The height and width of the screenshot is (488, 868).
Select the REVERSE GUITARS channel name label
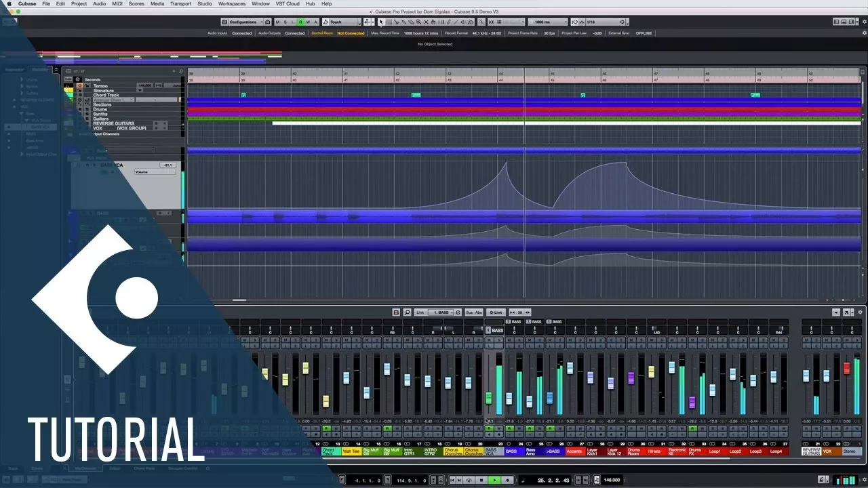coord(811,451)
